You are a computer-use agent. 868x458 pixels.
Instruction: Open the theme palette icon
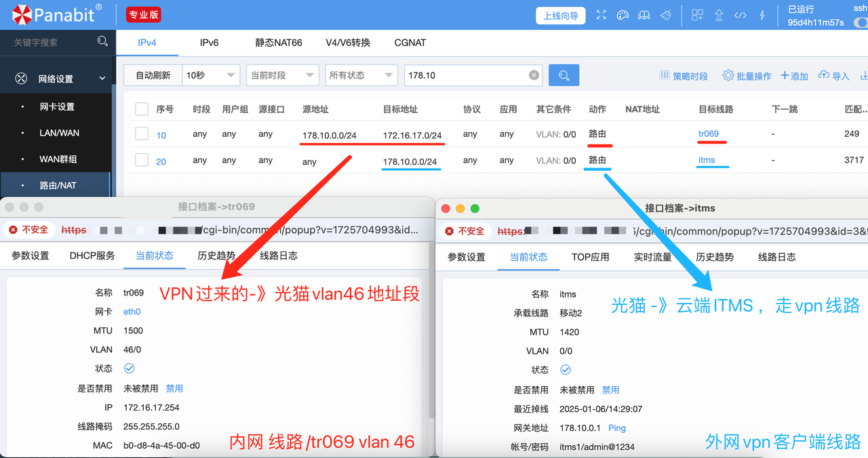click(x=623, y=15)
